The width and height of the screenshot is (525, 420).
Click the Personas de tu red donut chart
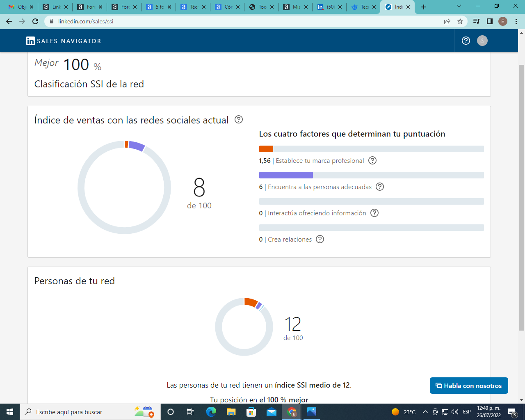tap(244, 327)
